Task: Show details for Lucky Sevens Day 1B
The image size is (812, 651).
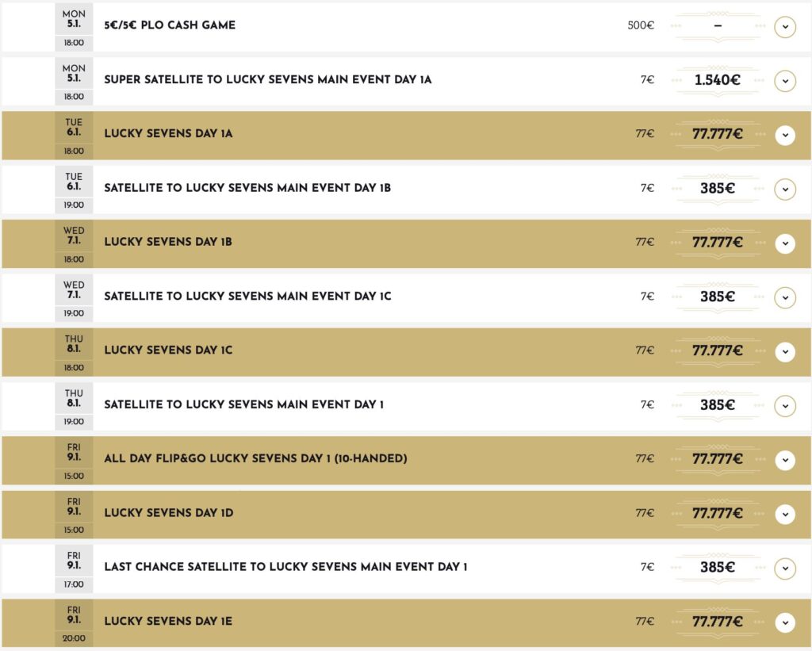Action: [x=784, y=243]
